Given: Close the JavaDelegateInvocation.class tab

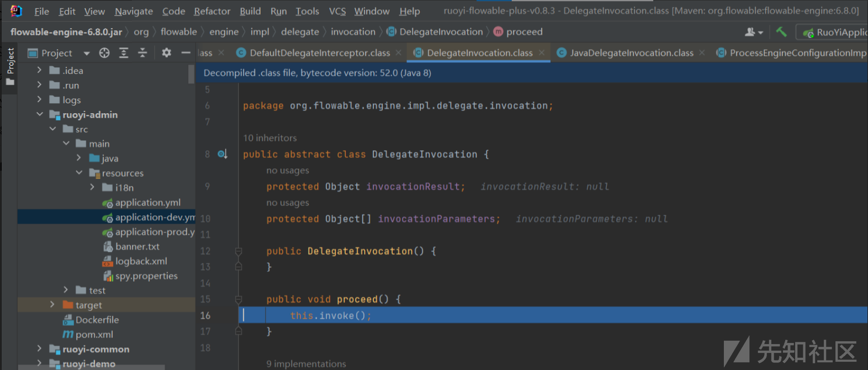Looking at the screenshot, I should tap(702, 53).
